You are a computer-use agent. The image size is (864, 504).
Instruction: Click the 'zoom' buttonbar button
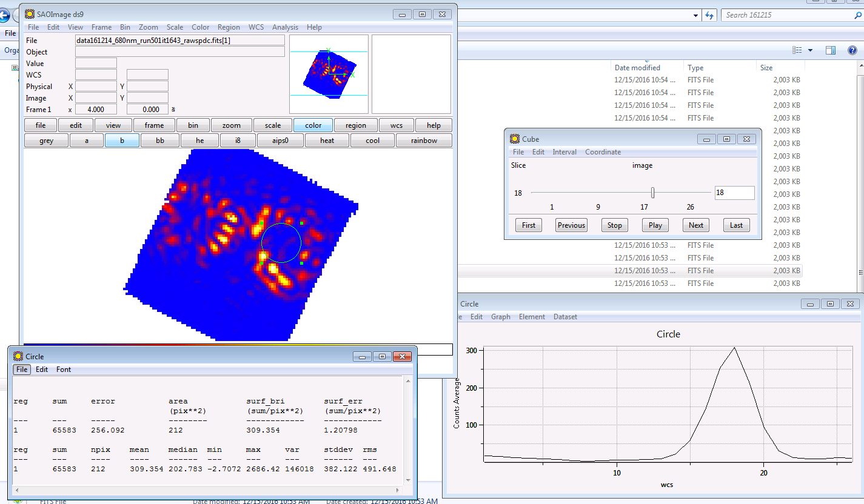pos(231,125)
